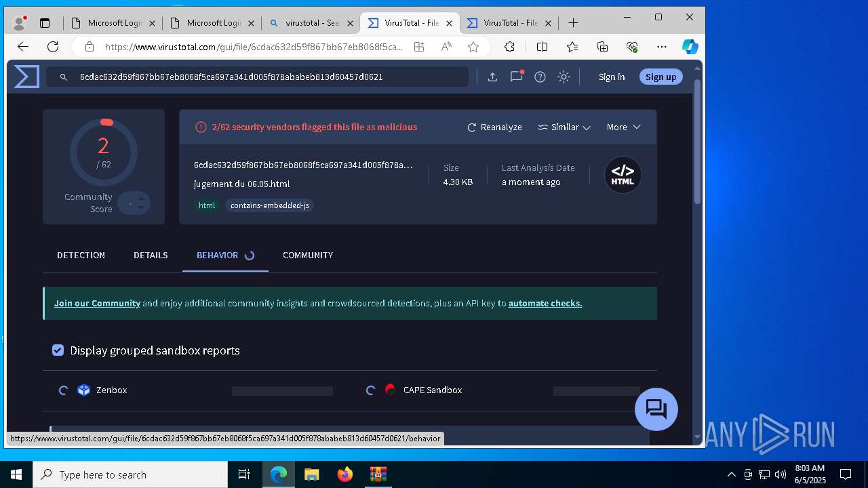868x488 pixels.
Task: Open Edge Settings and more menu
Action: pos(662,47)
